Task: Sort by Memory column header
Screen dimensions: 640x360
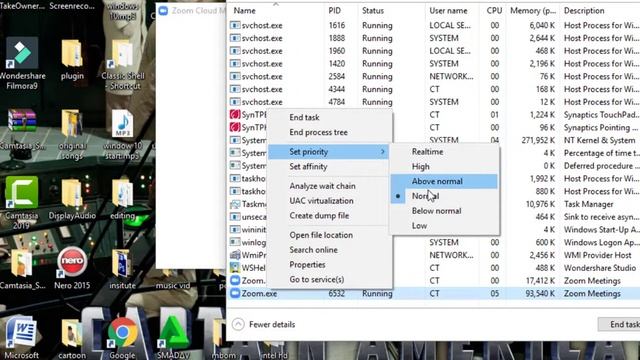Action: coord(533,11)
